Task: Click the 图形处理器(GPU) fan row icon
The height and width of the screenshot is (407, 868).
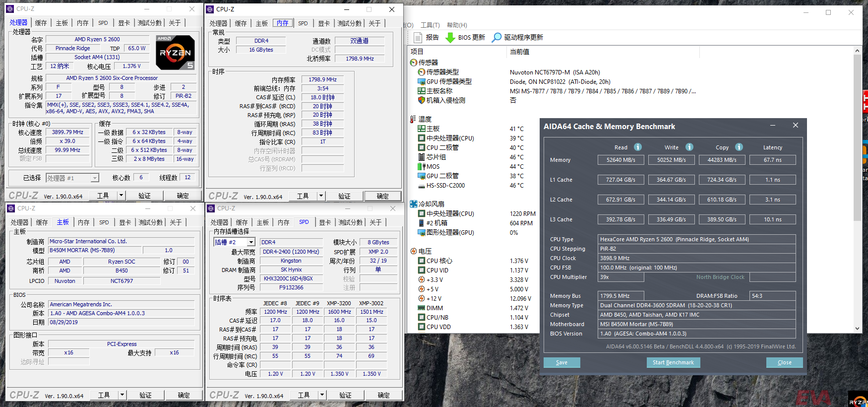Action: click(422, 232)
